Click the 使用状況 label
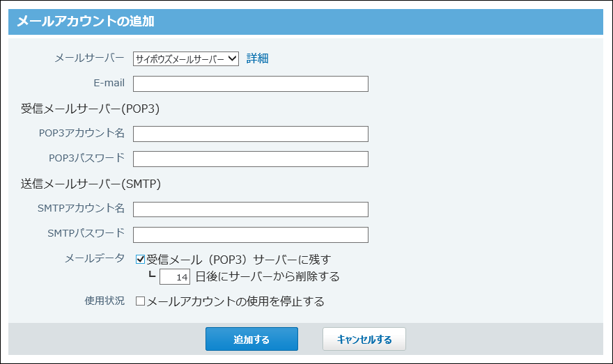613x364 pixels. pos(104,301)
